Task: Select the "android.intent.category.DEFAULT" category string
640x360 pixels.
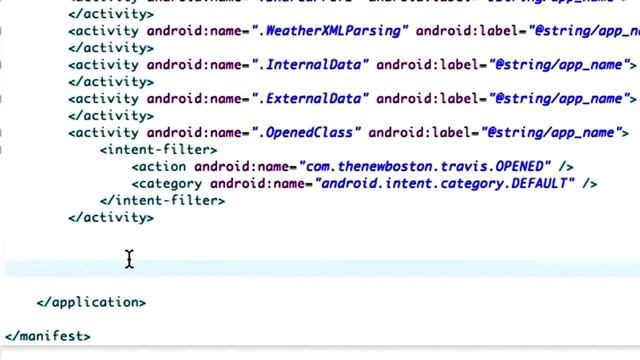Action: (445, 184)
